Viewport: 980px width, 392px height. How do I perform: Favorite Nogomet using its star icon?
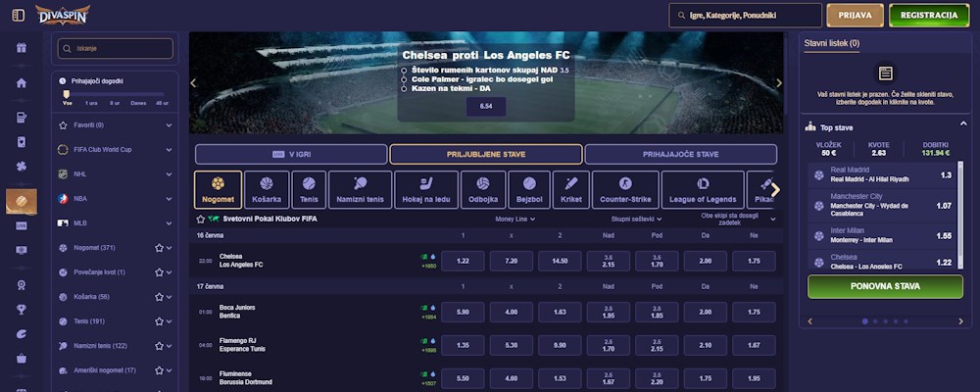[160, 248]
